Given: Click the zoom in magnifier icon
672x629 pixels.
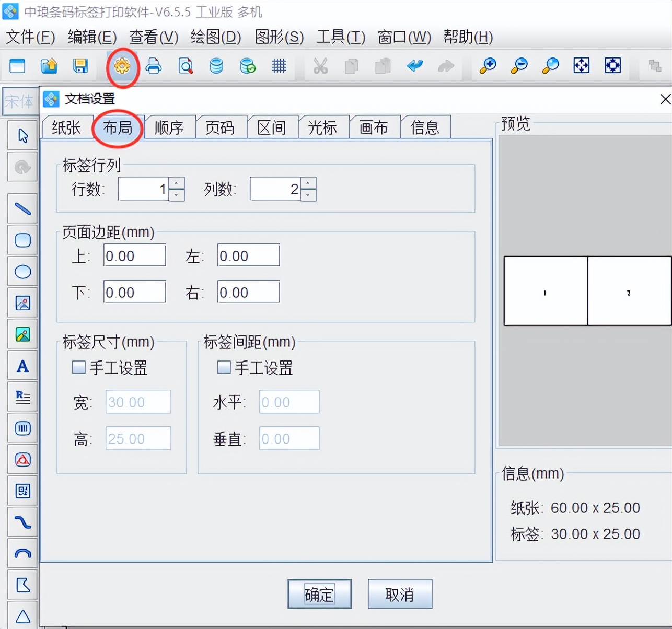Looking at the screenshot, I should 487,66.
